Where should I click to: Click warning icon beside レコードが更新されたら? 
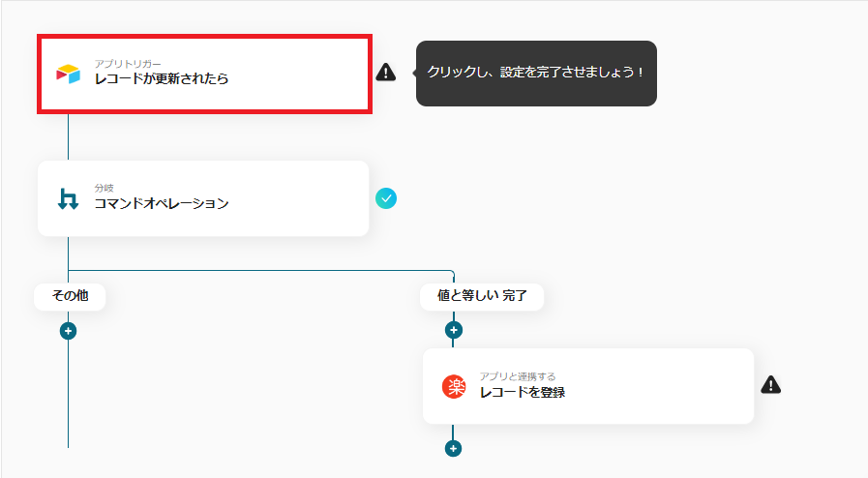click(x=386, y=72)
